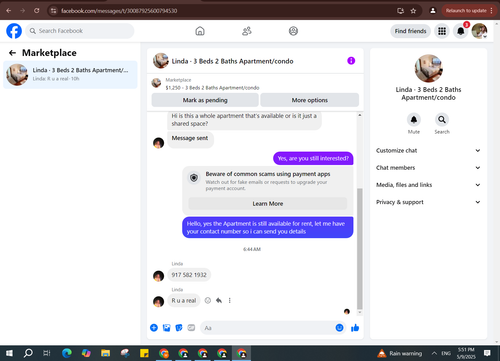The image size is (500, 361).
Task: Search in conversation with magnifier icon
Action: [442, 119]
